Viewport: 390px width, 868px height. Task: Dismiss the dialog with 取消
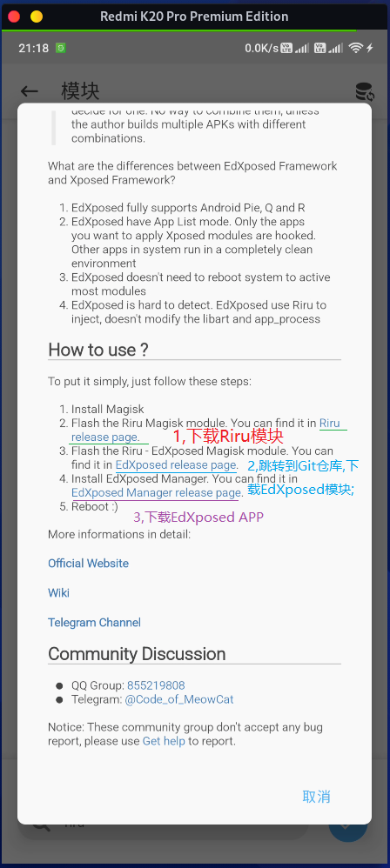pyautogui.click(x=316, y=797)
